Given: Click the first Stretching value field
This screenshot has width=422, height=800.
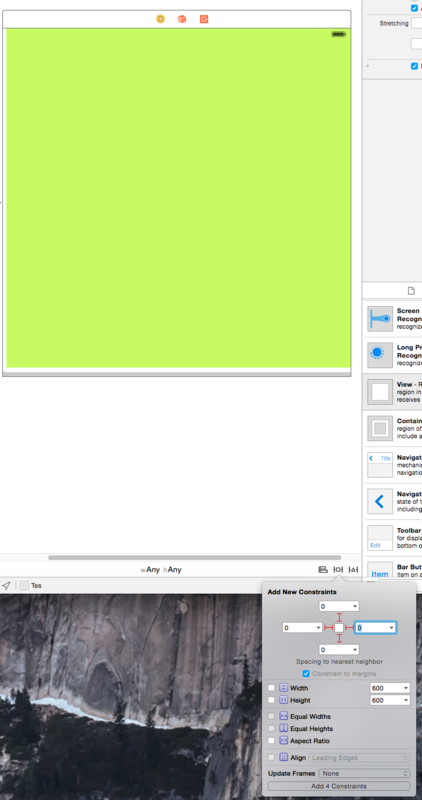Looking at the screenshot, I should (x=416, y=23).
